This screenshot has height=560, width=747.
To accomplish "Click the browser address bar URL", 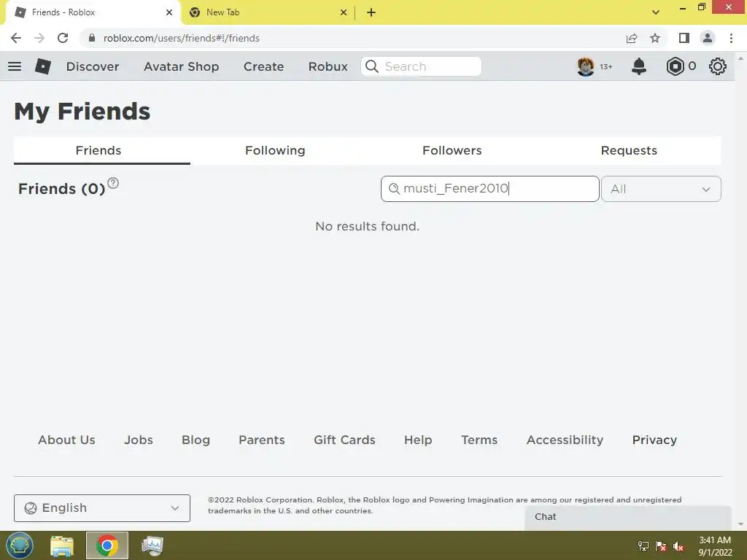I will coord(181,38).
